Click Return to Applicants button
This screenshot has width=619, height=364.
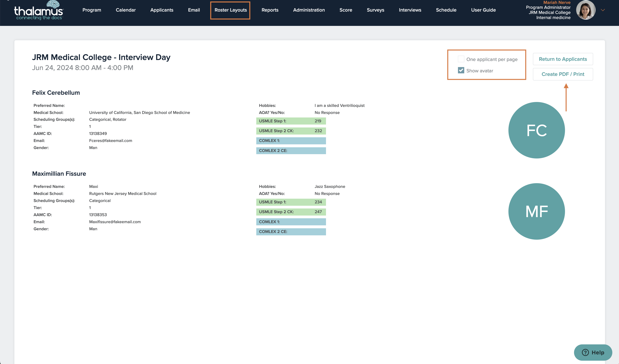[x=563, y=59]
